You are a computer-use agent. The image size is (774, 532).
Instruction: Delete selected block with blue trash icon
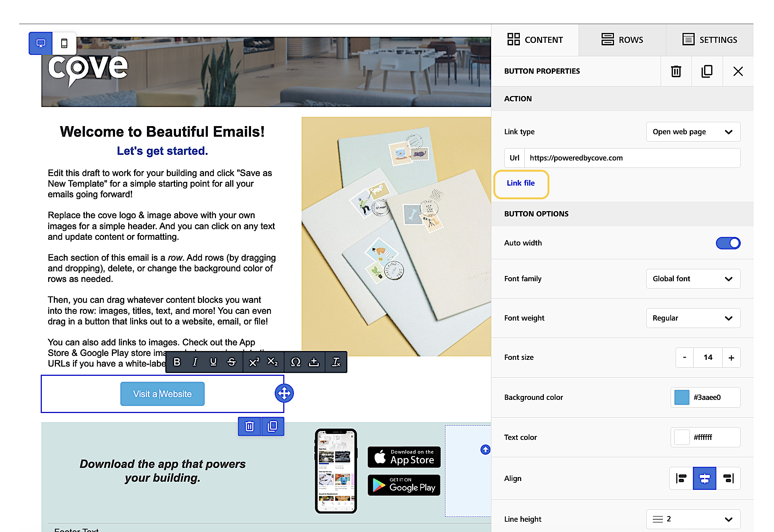click(250, 426)
